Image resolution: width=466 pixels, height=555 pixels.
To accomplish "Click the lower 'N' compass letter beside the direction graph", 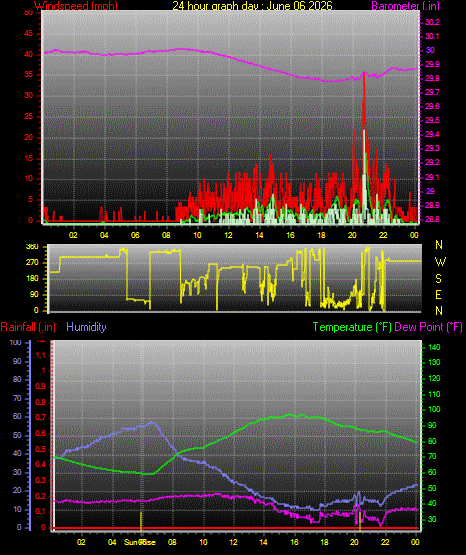I will pyautogui.click(x=439, y=311).
